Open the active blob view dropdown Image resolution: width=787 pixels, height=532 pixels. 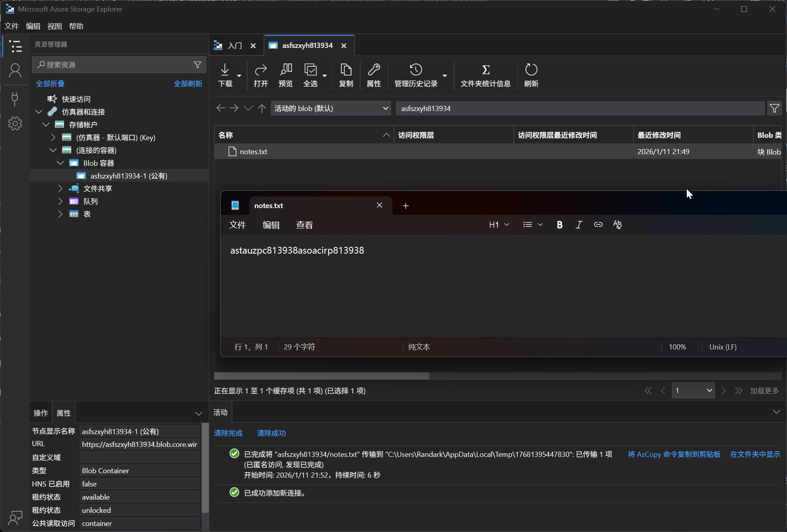point(331,108)
